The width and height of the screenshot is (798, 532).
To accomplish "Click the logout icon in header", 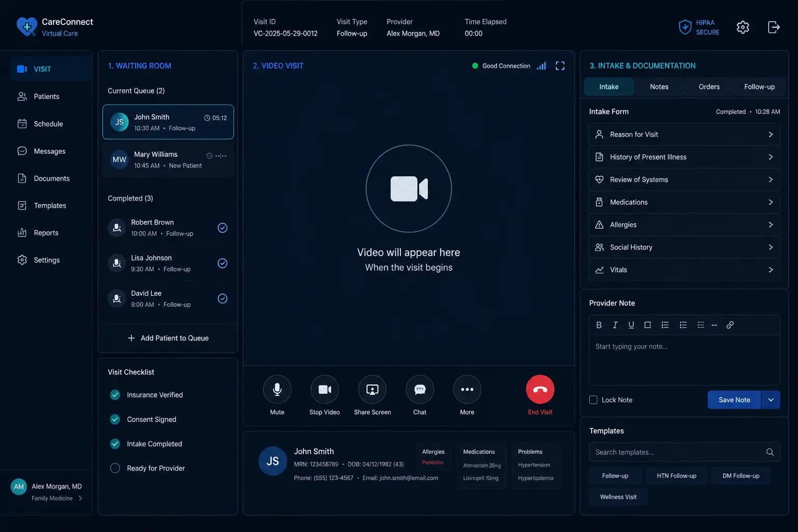I will tap(774, 27).
